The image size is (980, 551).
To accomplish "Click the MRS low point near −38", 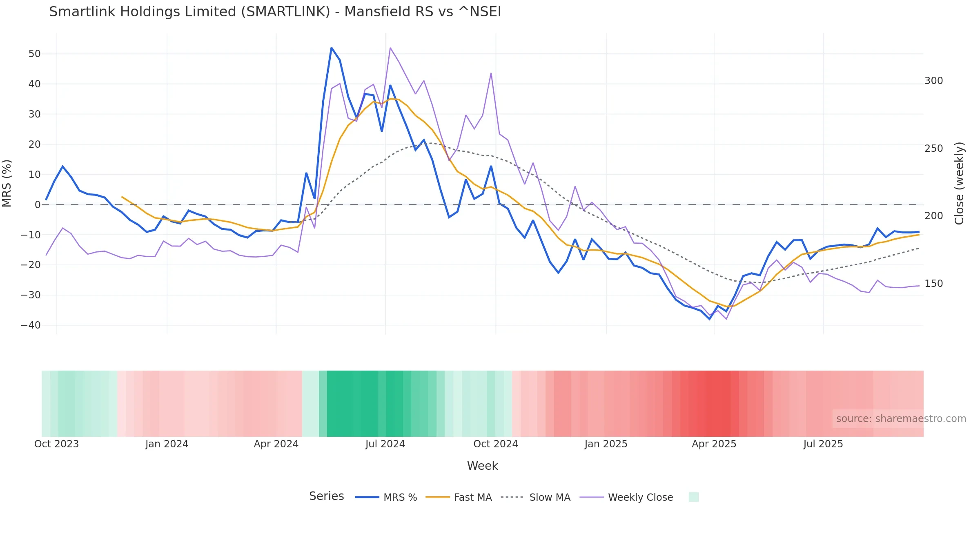I will click(710, 319).
